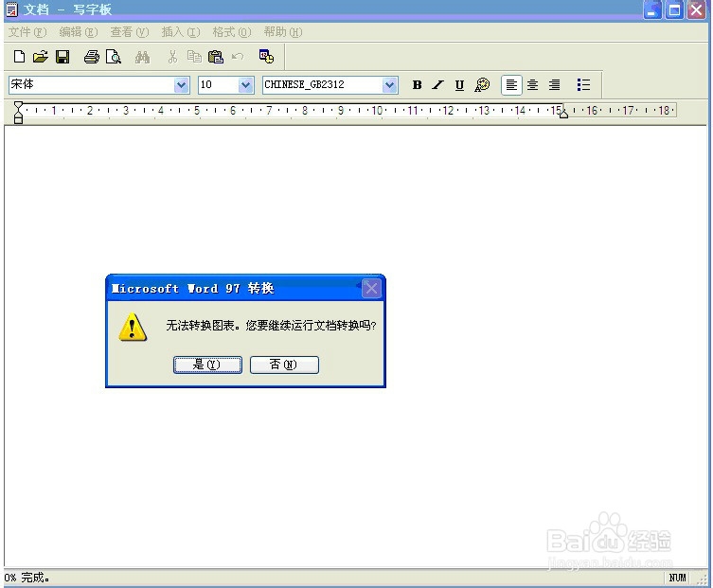Open a file using the folder icon
713x588 pixels.
point(41,57)
